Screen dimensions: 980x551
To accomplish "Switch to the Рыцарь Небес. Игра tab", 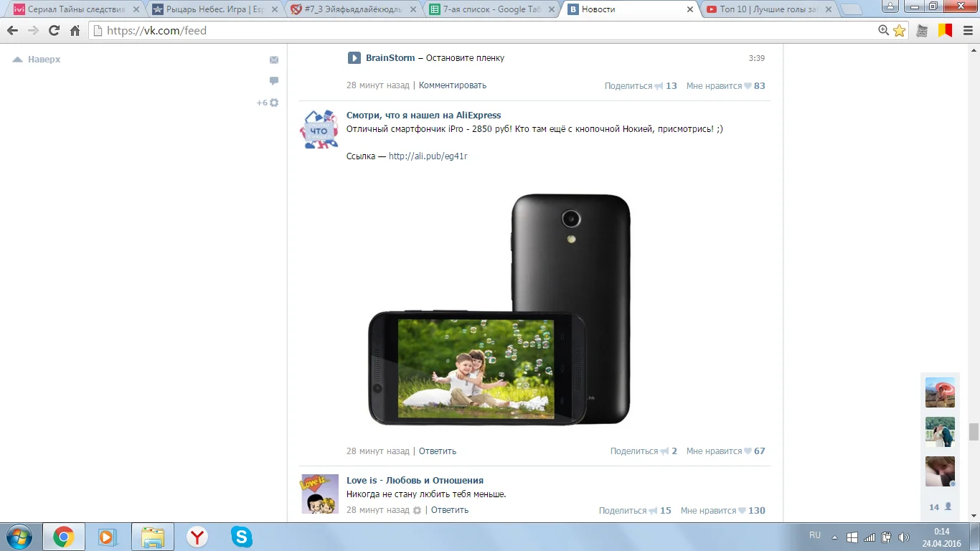I will [215, 9].
